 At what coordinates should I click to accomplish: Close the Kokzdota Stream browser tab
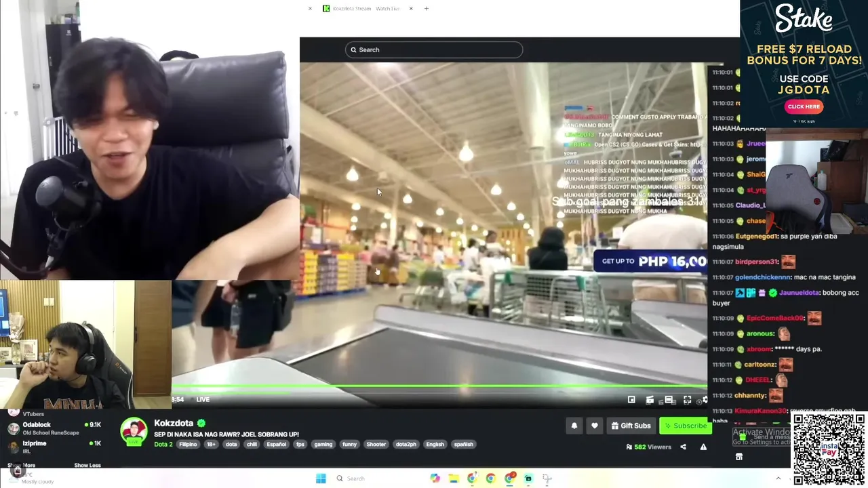pyautogui.click(x=411, y=8)
